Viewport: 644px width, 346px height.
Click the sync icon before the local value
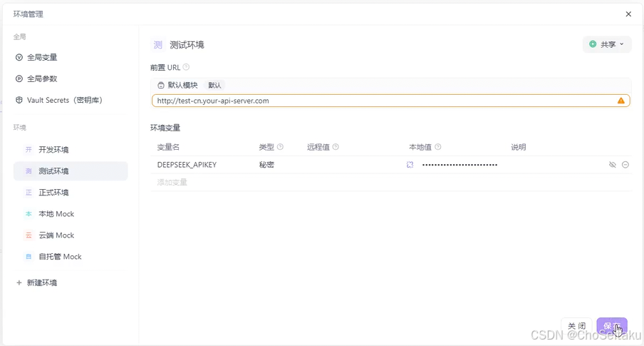point(410,165)
